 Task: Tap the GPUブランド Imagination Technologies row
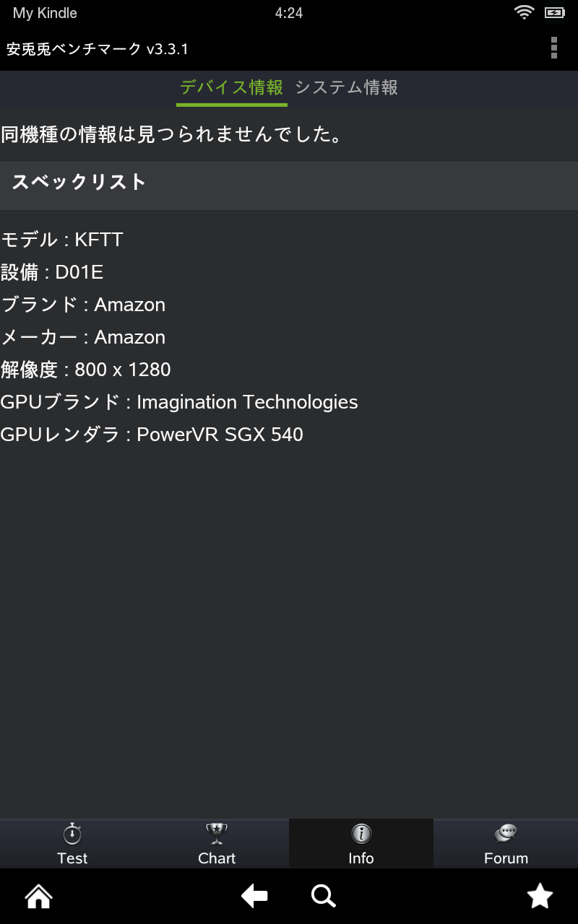[x=179, y=402]
